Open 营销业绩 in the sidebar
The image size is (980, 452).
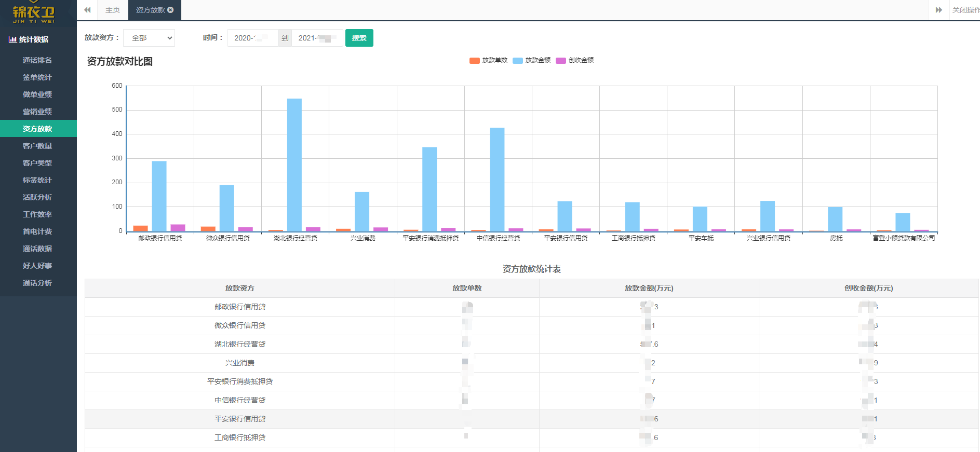(37, 112)
